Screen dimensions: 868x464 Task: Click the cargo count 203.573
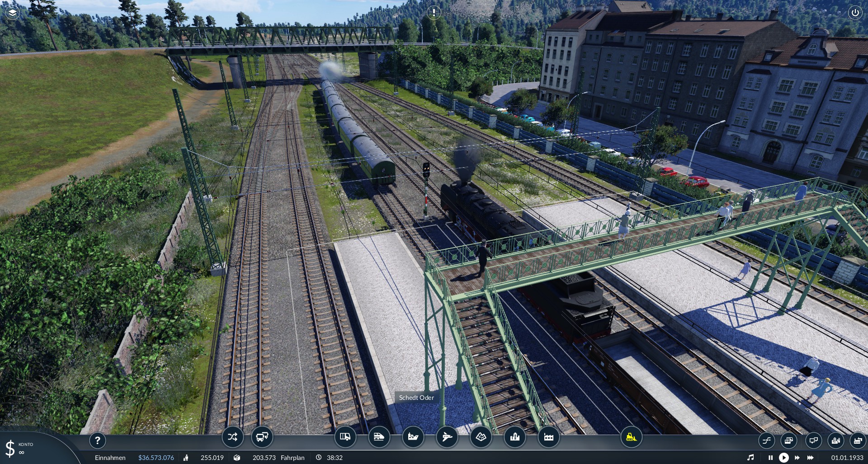click(264, 458)
